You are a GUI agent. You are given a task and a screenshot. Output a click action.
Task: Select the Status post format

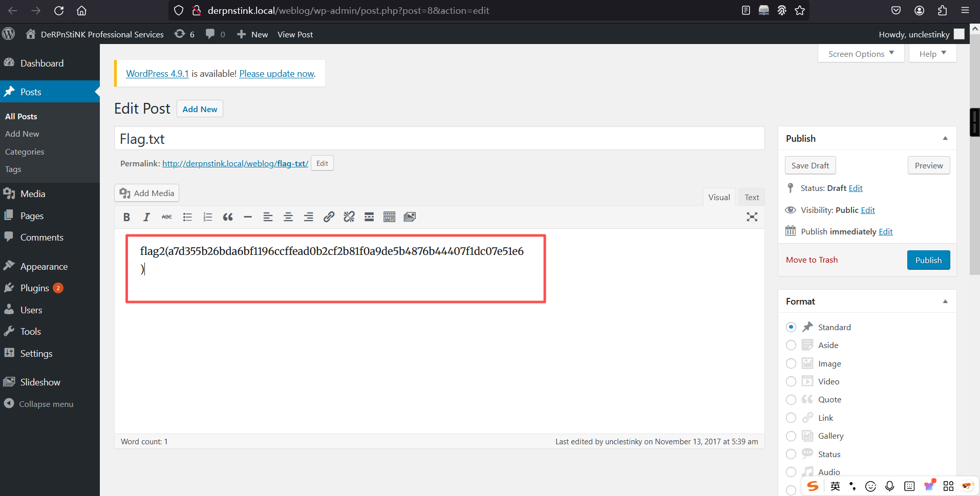(791, 454)
